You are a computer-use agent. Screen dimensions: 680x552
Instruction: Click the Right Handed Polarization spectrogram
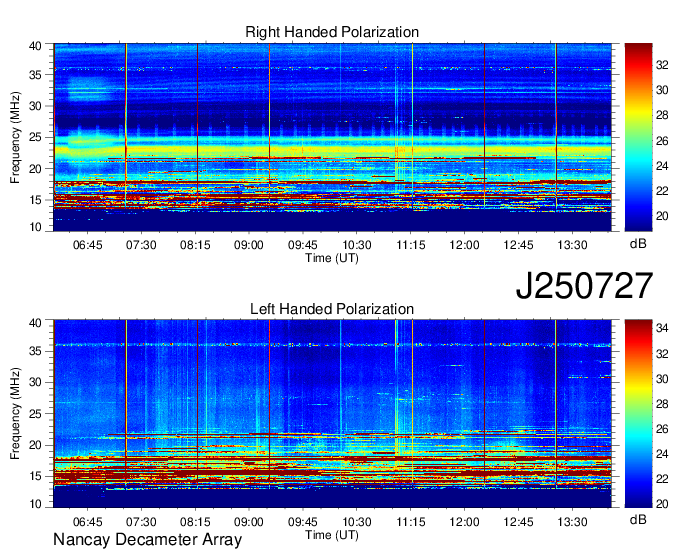coord(332,137)
